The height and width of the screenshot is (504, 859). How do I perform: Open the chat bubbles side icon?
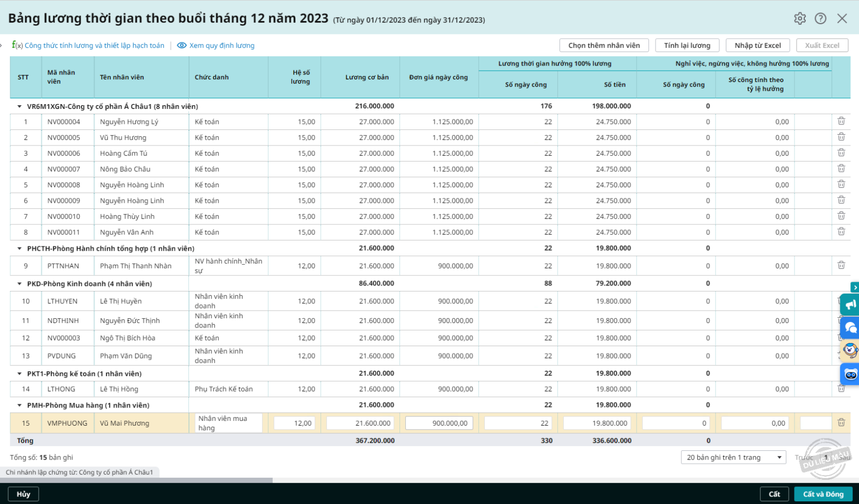[850, 327]
